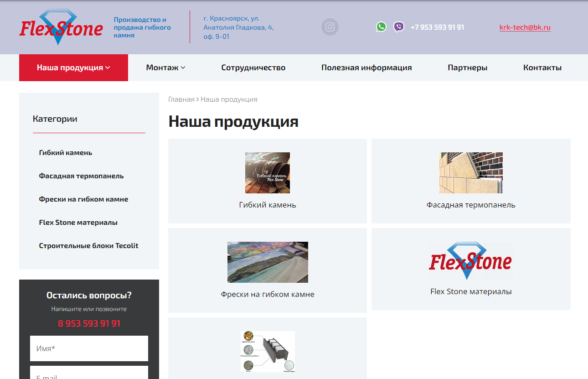Go to Главная in breadcrumbs
Viewport: 588px width, 379px height.
[x=181, y=99]
